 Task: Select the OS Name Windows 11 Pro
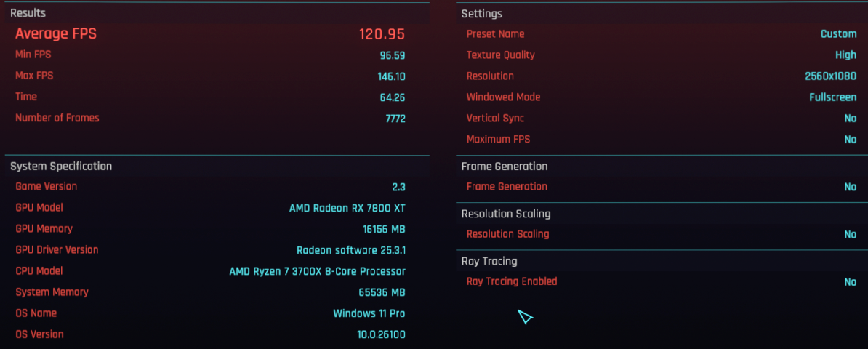(369, 313)
